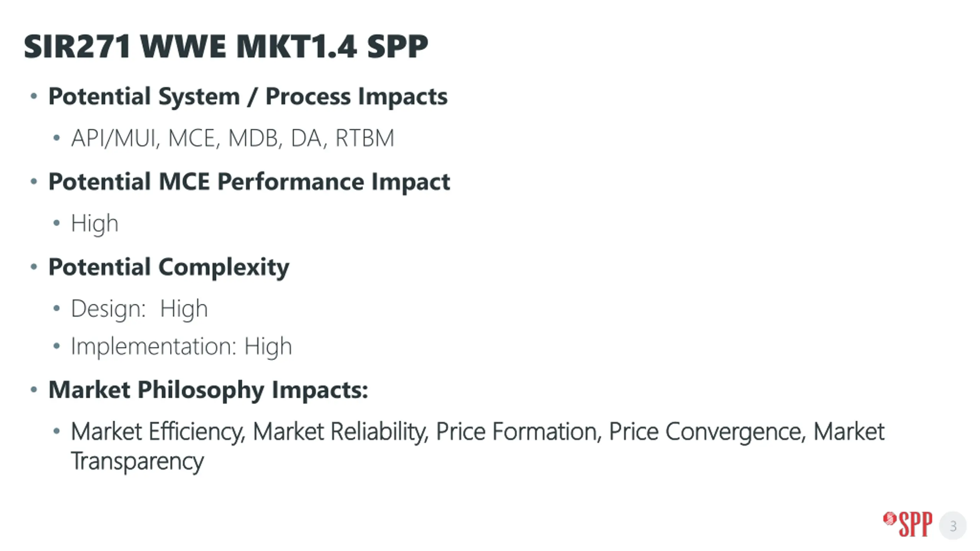Click the High bullet under MCE Performance
This screenshot has width=980, height=551.
95,223
